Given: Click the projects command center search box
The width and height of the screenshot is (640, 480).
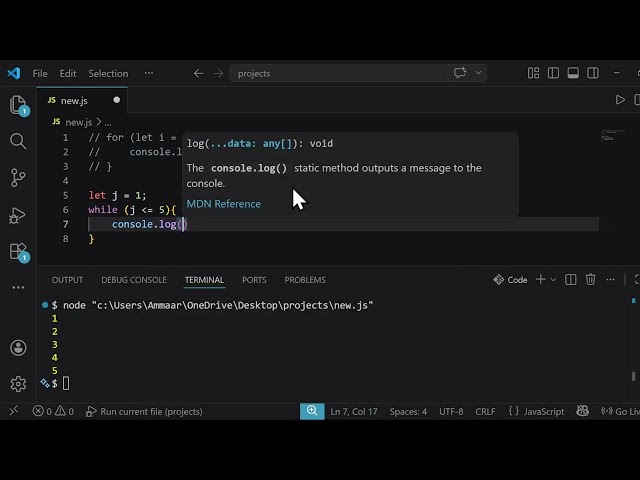Looking at the screenshot, I should coord(358,73).
